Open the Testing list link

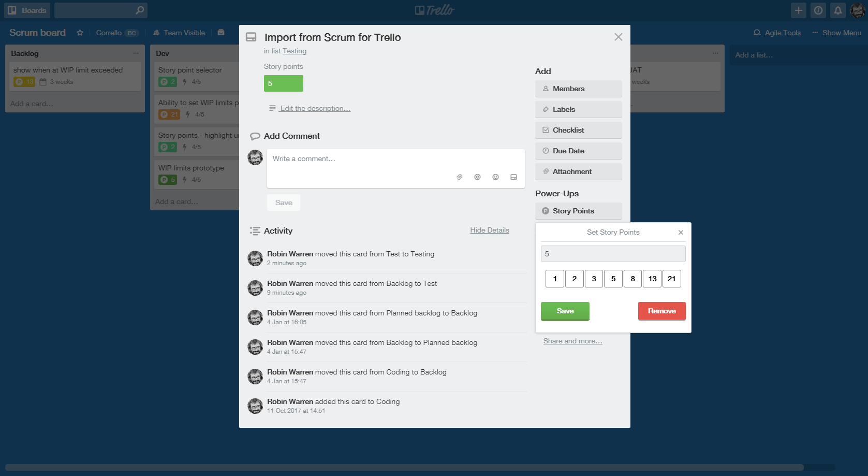point(295,51)
